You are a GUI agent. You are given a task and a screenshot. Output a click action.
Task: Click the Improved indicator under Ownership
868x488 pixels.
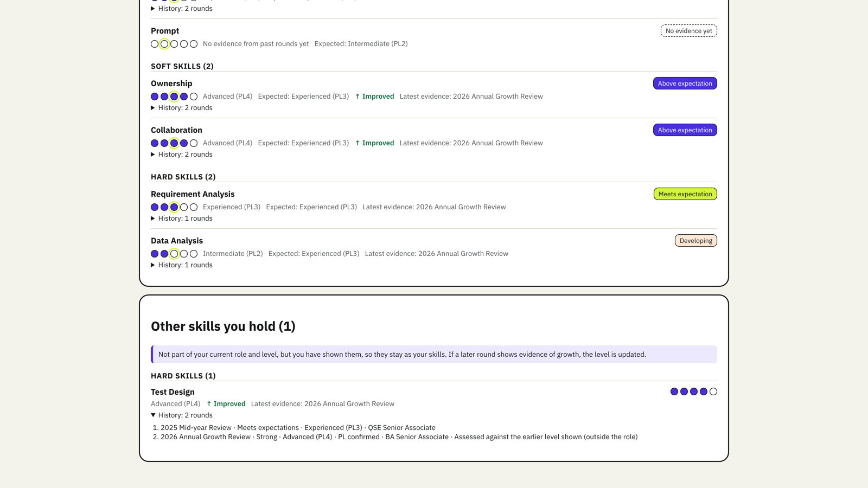click(374, 97)
